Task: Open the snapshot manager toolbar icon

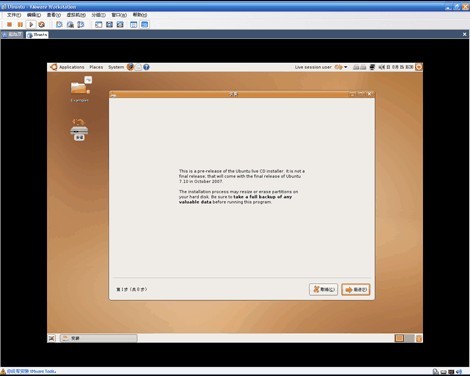Action: click(x=80, y=24)
